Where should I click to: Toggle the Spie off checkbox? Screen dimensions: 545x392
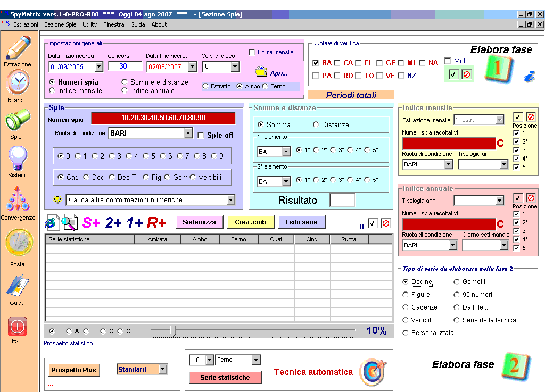(201, 136)
